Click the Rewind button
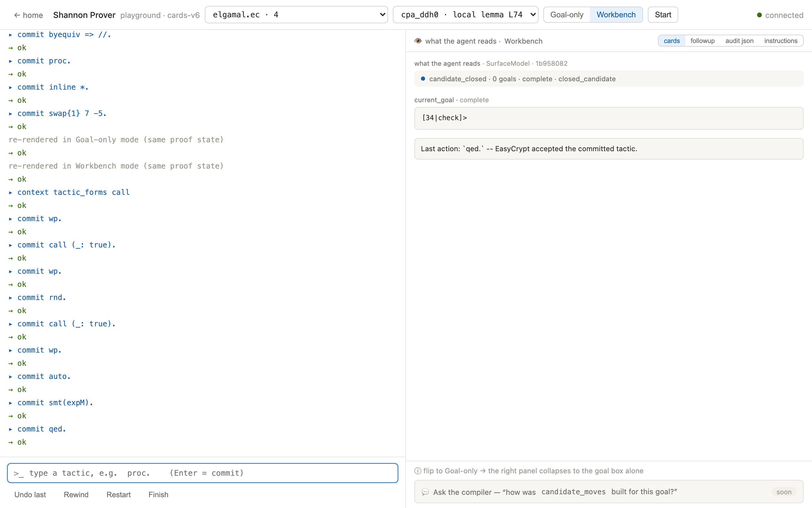Viewport: 812px width, 508px height. (x=76, y=495)
